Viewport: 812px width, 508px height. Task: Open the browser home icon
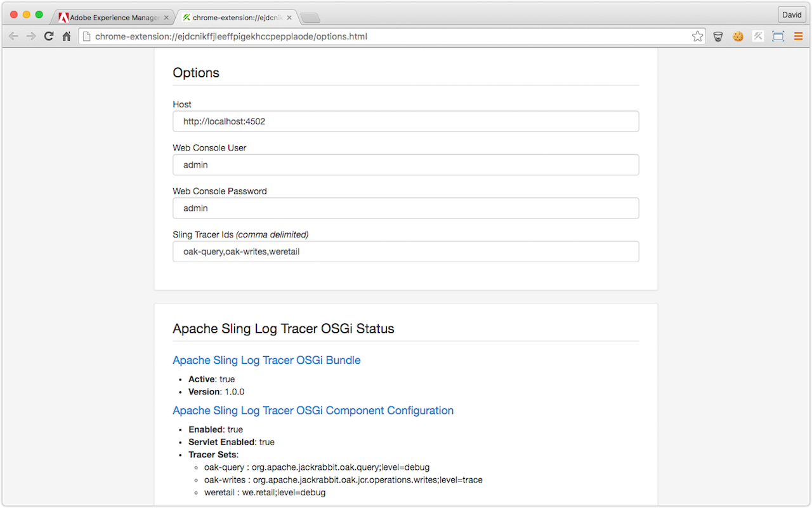(66, 36)
